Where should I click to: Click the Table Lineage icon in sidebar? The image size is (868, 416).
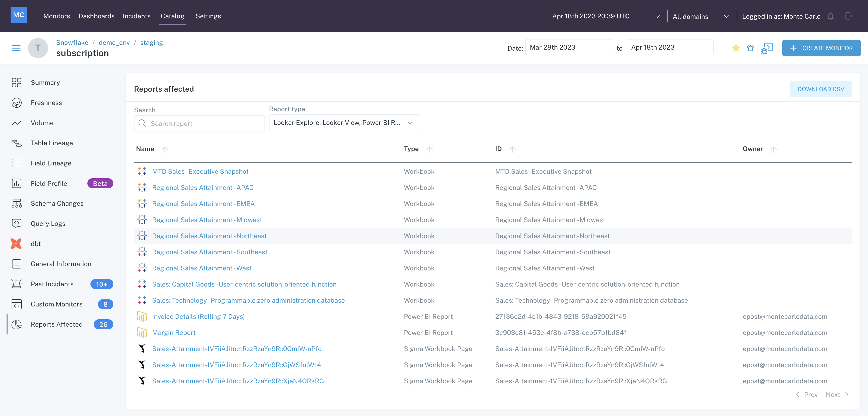[17, 143]
